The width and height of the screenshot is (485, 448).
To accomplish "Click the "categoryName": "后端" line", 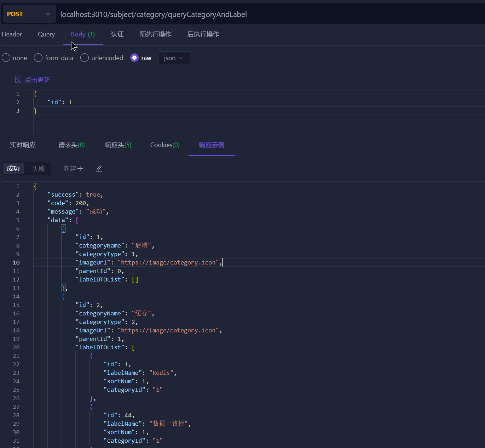I will [x=115, y=245].
